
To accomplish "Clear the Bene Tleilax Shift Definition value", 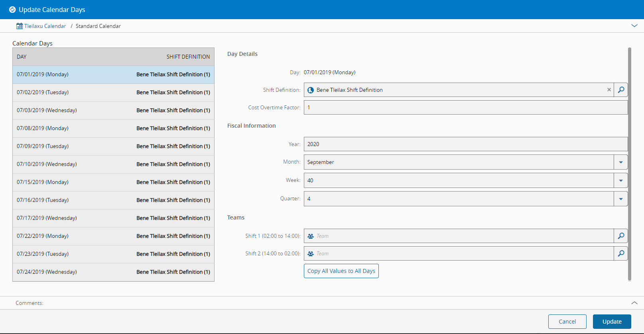I will pyautogui.click(x=609, y=90).
